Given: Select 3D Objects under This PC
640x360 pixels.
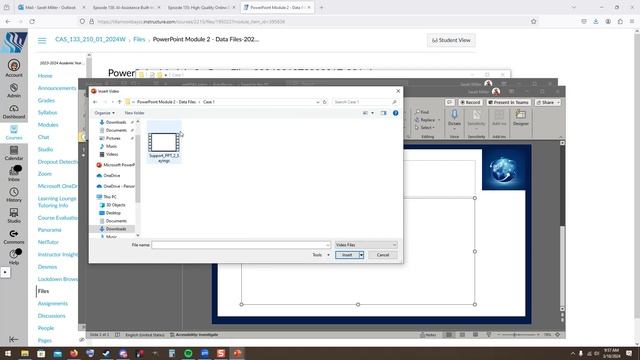Looking at the screenshot, I should (116, 205).
